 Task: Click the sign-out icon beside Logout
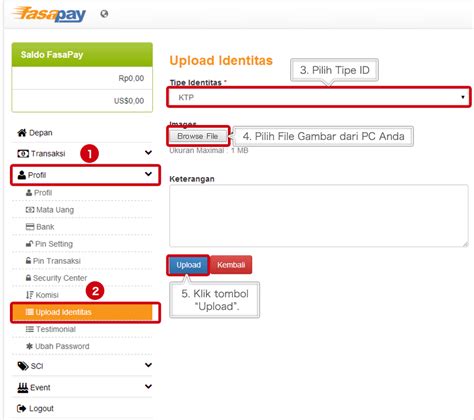click(x=22, y=408)
